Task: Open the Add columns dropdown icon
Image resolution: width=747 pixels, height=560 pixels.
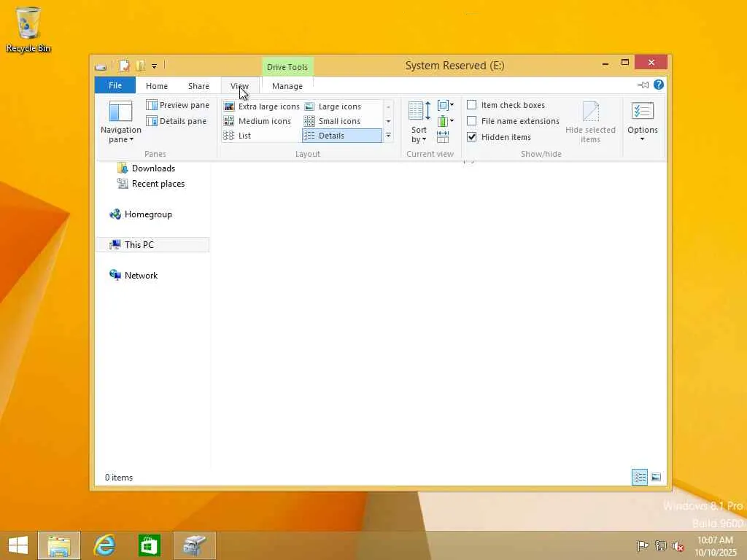Action: [446, 121]
